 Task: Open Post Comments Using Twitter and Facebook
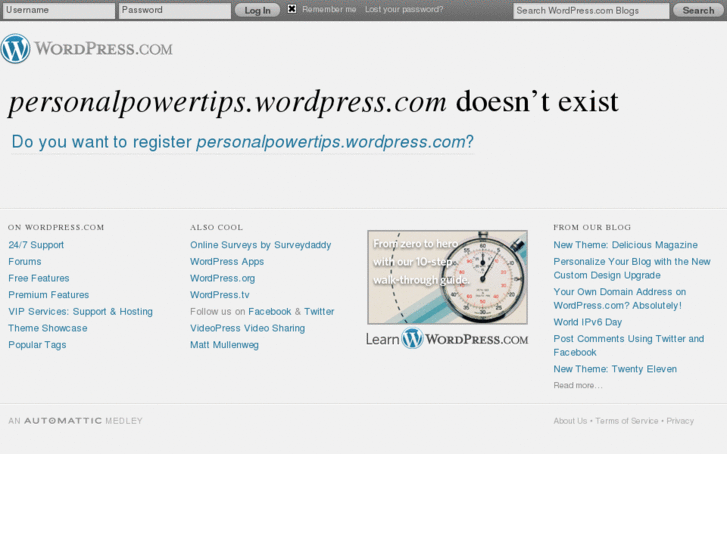[x=629, y=346]
